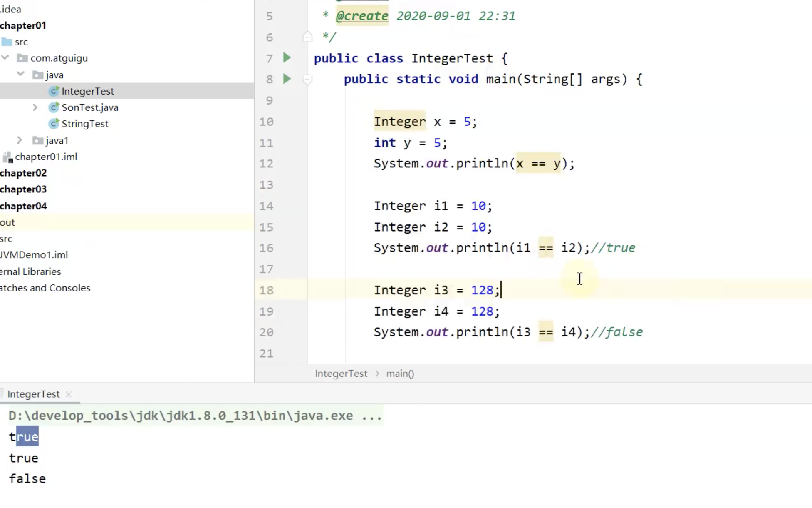The width and height of the screenshot is (812, 508).
Task: Click the class name IntegerTest on line 7
Action: (x=452, y=58)
